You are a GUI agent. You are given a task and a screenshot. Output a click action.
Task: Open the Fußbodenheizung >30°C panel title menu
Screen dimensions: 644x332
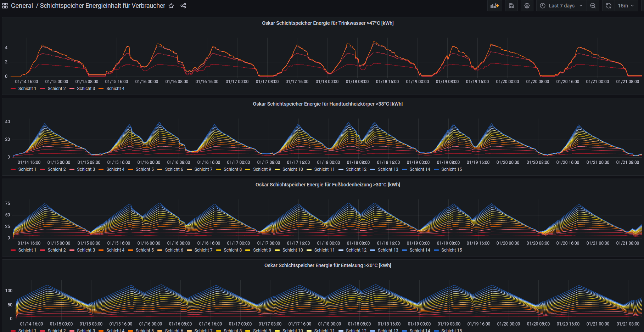coord(327,185)
